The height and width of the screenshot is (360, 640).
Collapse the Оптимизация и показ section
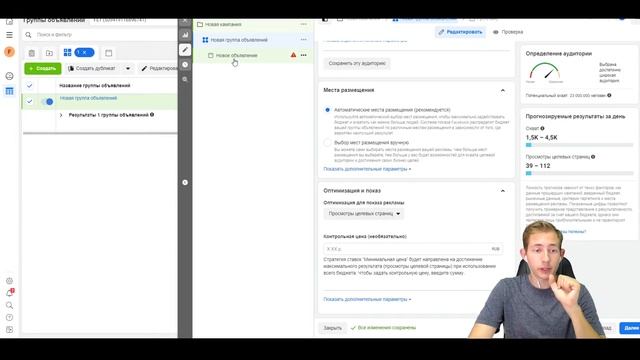pos(503,191)
